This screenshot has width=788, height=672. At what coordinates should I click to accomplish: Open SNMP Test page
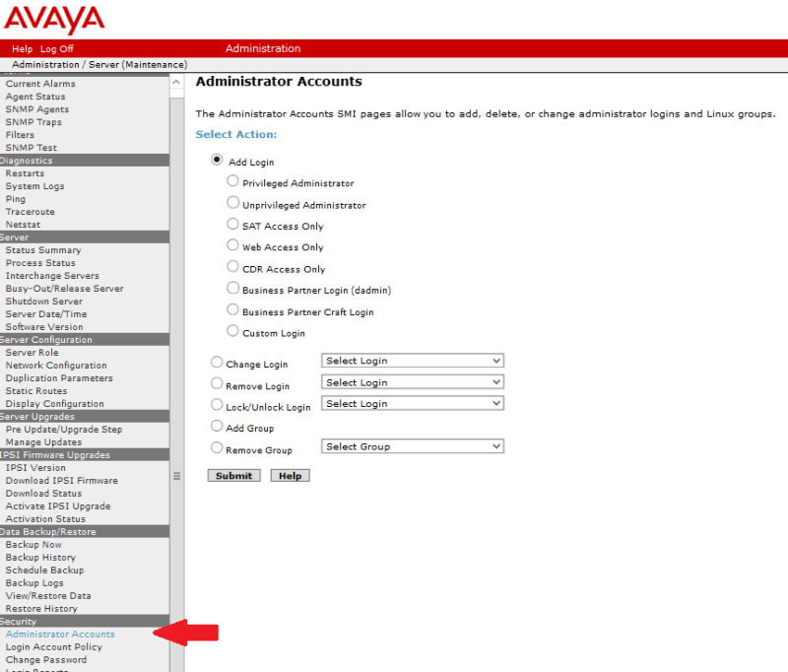pos(32,148)
